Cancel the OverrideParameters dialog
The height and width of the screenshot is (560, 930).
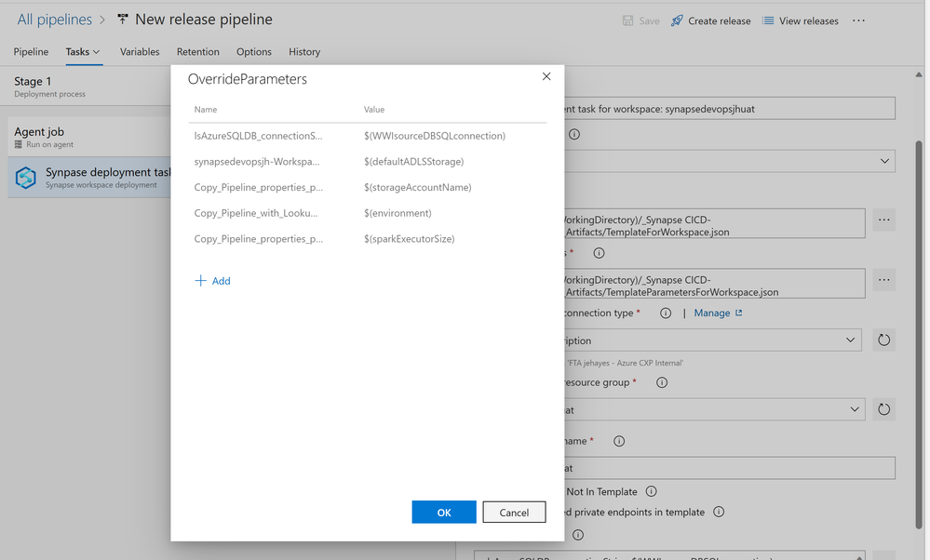[514, 512]
